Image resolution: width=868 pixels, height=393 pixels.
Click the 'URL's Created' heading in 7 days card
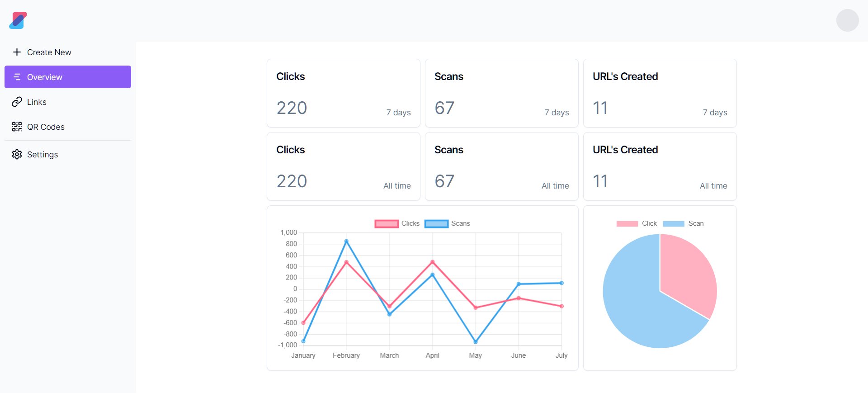(625, 76)
